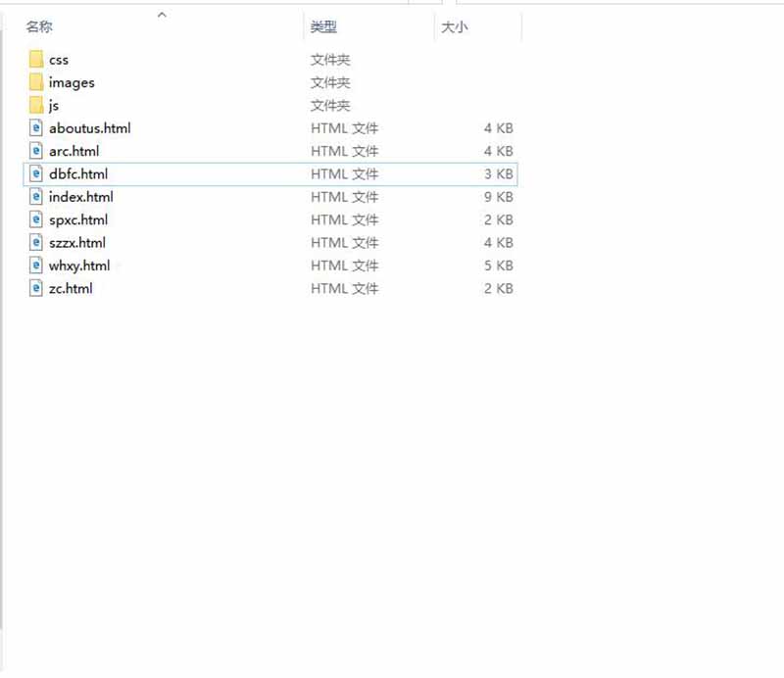Click the 2 KB size of zc.html

(x=499, y=288)
